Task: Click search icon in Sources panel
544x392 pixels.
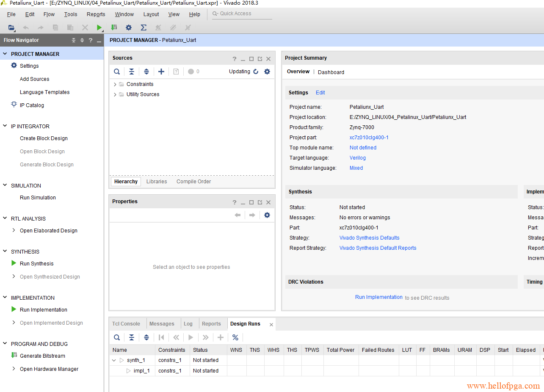Action: pos(117,72)
